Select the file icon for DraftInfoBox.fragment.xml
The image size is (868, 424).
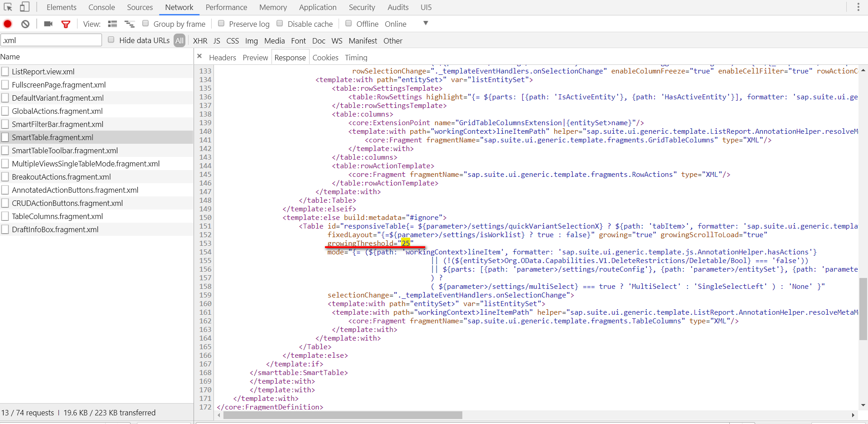[5, 229]
